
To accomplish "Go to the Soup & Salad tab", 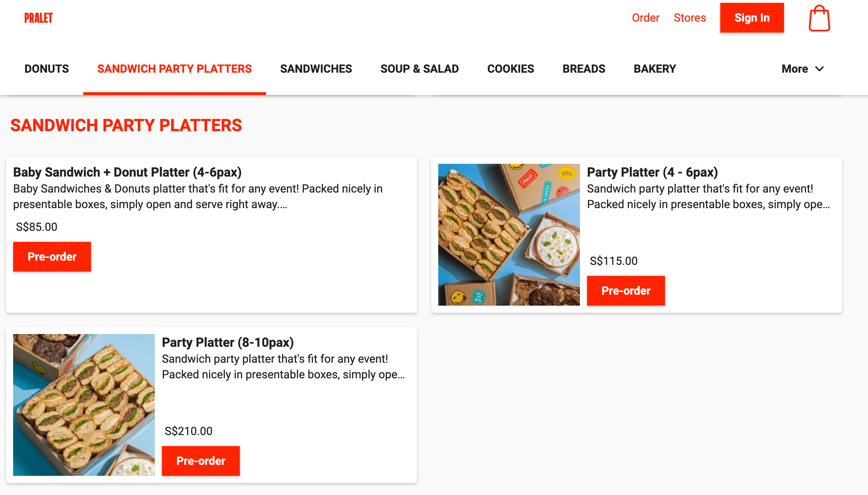I will 419,69.
